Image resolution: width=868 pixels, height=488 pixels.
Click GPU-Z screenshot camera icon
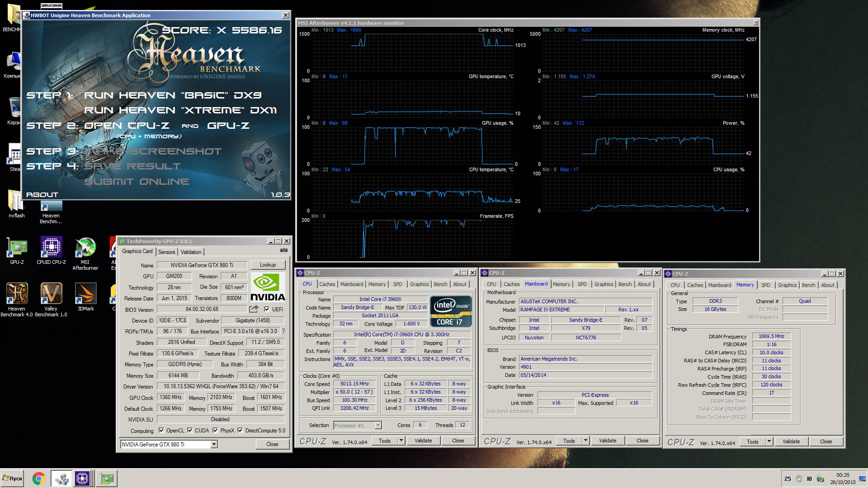click(x=283, y=250)
